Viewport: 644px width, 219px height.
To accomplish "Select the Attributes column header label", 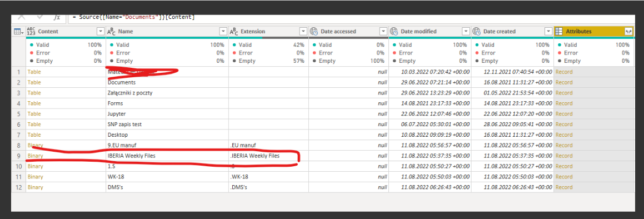I will point(578,31).
